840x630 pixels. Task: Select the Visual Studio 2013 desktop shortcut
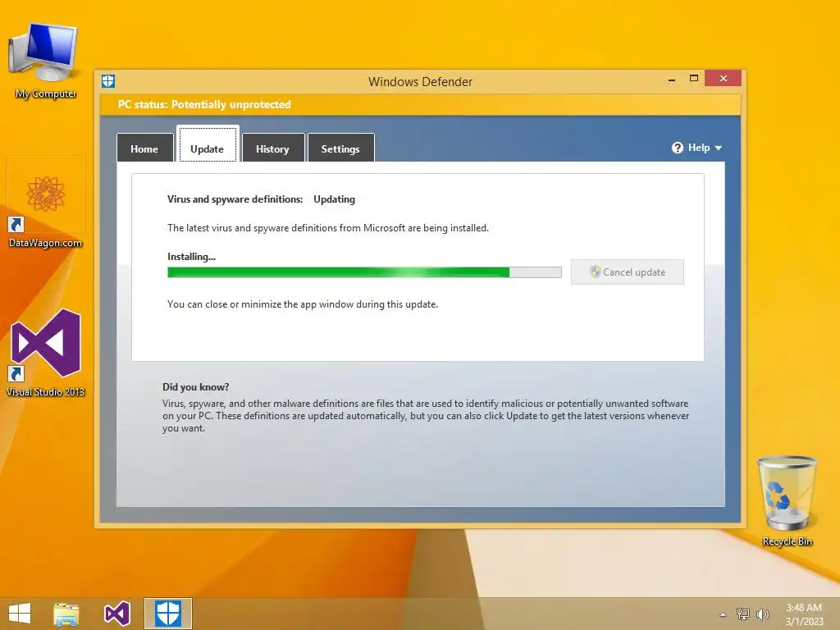click(46, 353)
